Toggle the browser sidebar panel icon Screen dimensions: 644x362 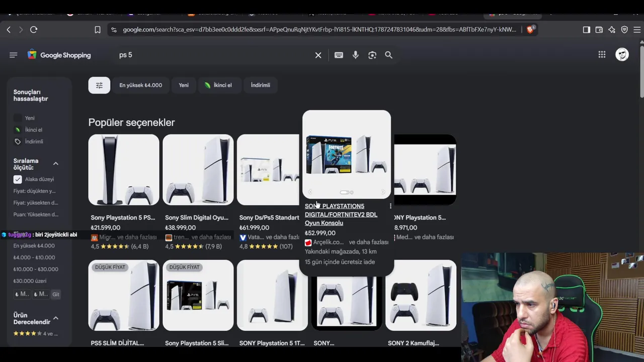(x=587, y=30)
